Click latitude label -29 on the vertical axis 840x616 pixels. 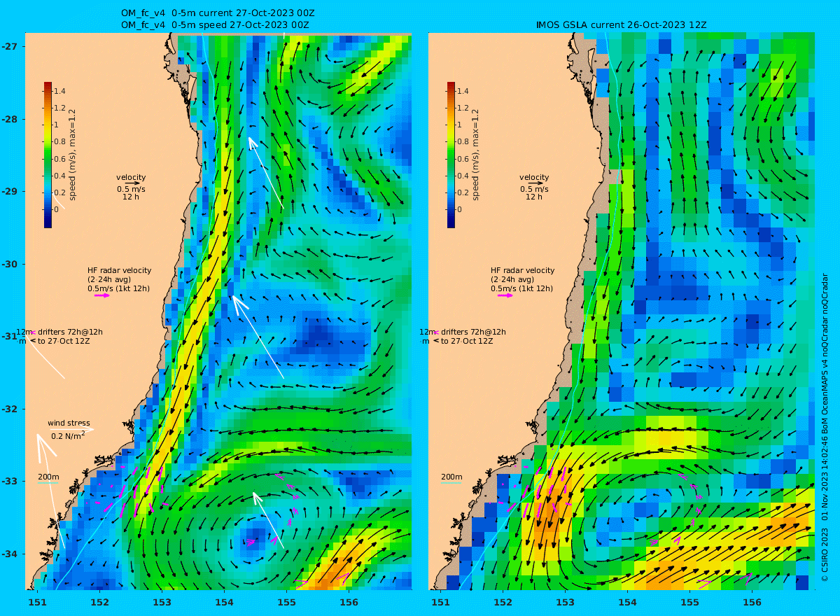pyautogui.click(x=9, y=191)
